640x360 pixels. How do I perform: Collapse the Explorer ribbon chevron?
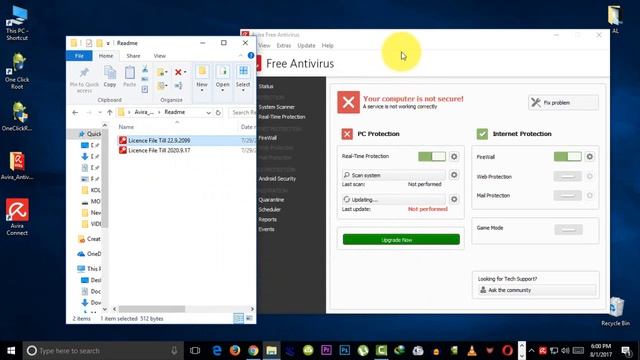coord(240,56)
